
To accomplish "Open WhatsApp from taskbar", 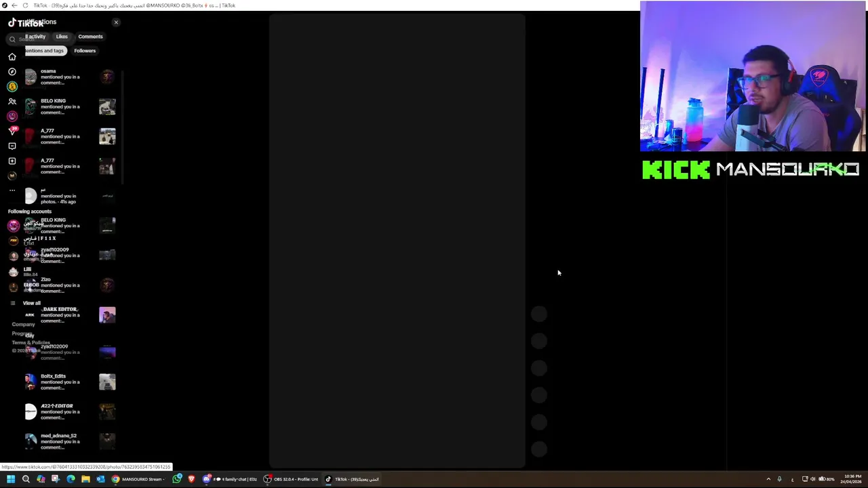I will (x=177, y=479).
